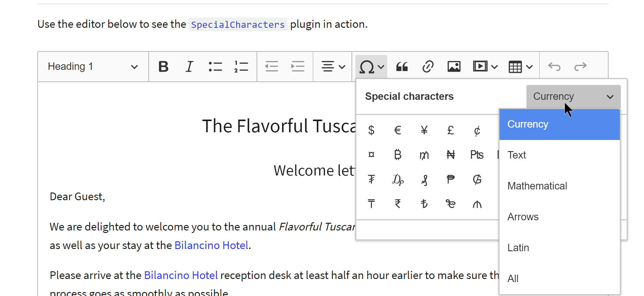Insert the manat sign character
This screenshot has width=644, height=296.
pyautogui.click(x=477, y=204)
